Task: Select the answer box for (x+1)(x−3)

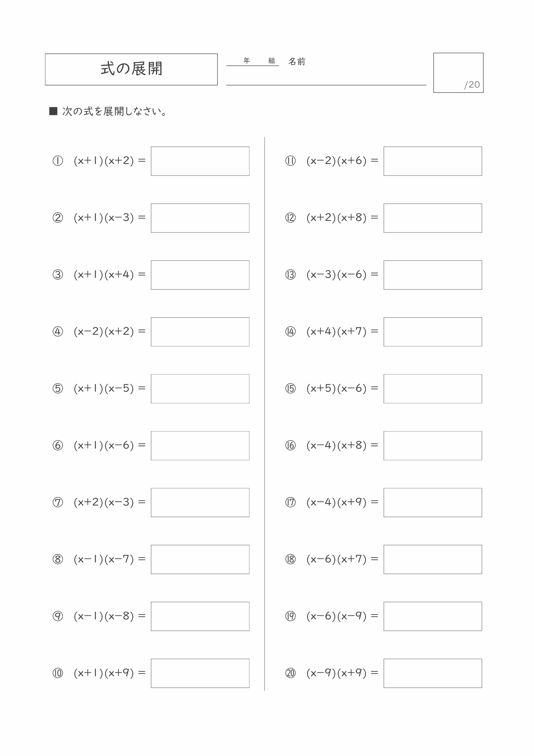Action: pos(200,218)
